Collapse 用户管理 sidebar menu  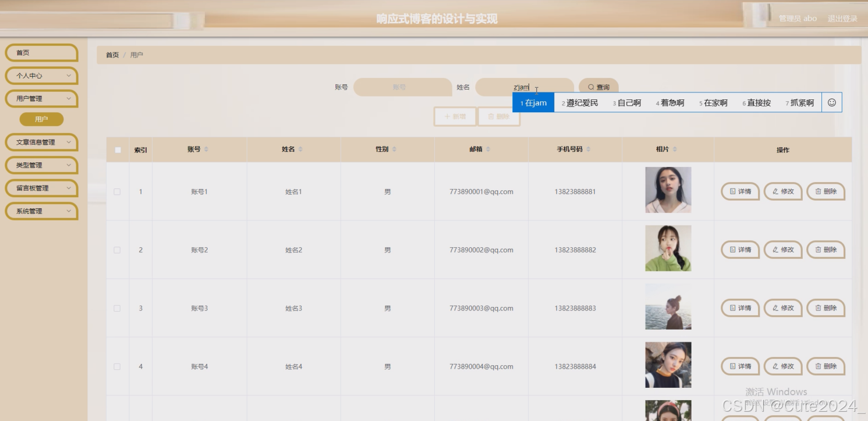[41, 99]
